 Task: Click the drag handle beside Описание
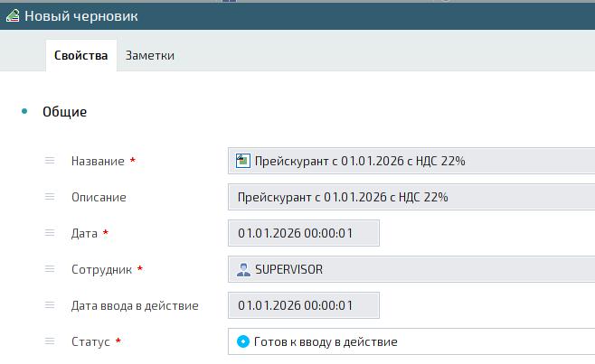51,197
